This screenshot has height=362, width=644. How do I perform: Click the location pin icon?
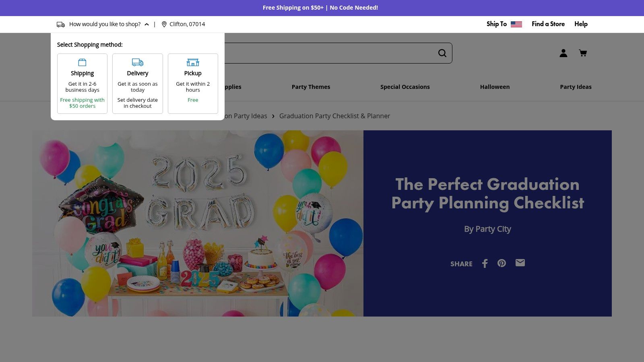click(x=164, y=25)
